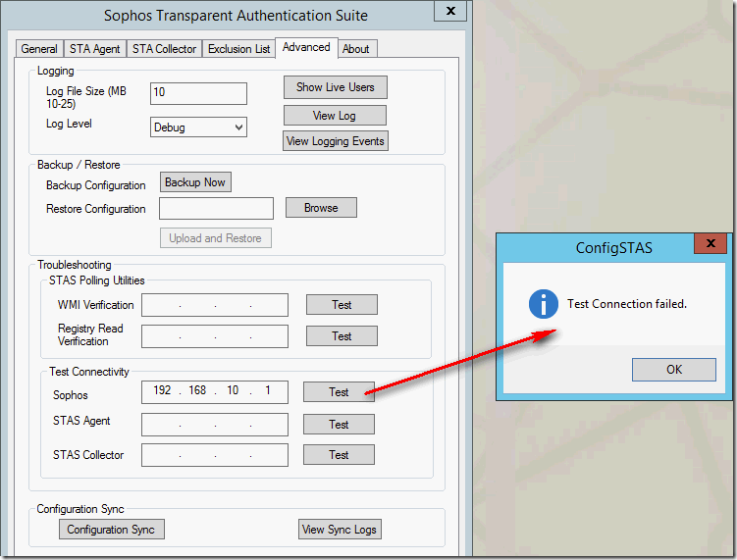Open View Sync Logs
This screenshot has width=737, height=560.
click(x=340, y=530)
